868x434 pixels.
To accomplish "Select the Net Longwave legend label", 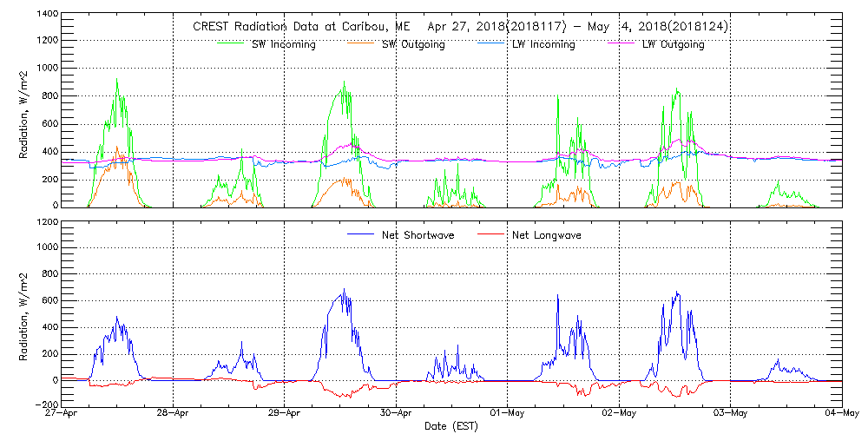I will tap(546, 234).
